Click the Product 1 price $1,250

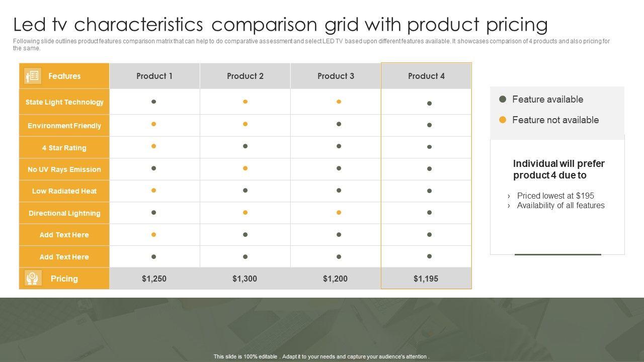point(154,279)
